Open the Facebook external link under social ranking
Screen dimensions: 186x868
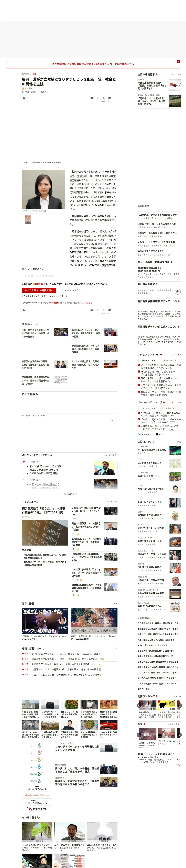point(145,435)
